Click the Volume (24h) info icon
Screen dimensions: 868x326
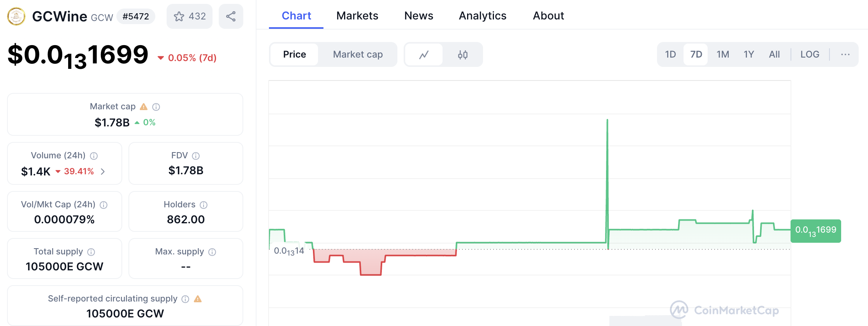click(x=94, y=156)
